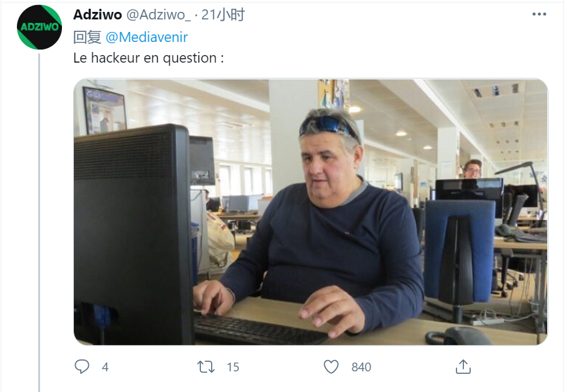Click the reply speech bubble icon

(x=82, y=366)
